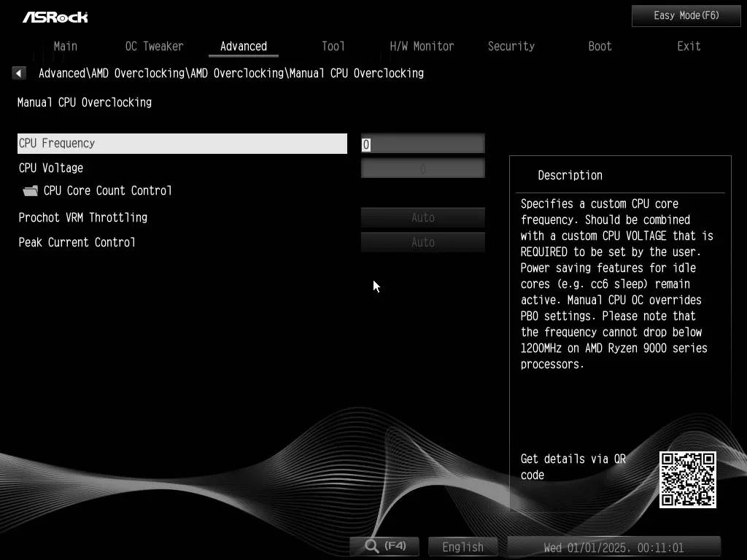Go to the Exit tab
The width and height of the screenshot is (747, 560).
[689, 46]
